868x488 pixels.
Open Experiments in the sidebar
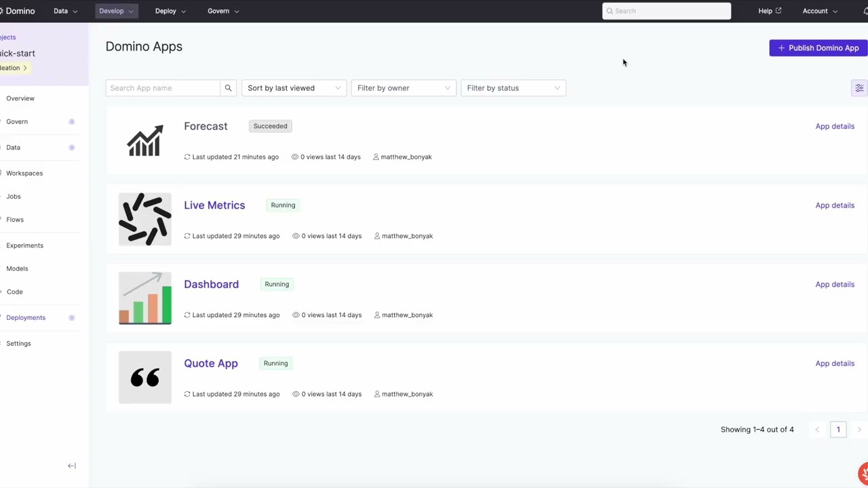(24, 245)
